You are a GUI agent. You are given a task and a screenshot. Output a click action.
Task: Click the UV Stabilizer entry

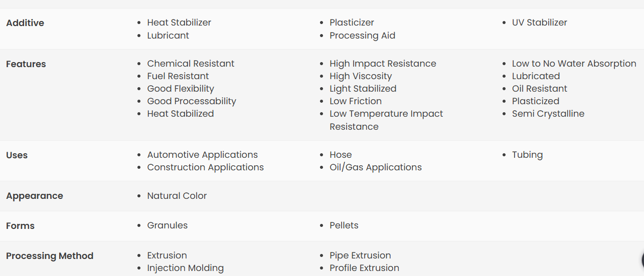pyautogui.click(x=539, y=23)
